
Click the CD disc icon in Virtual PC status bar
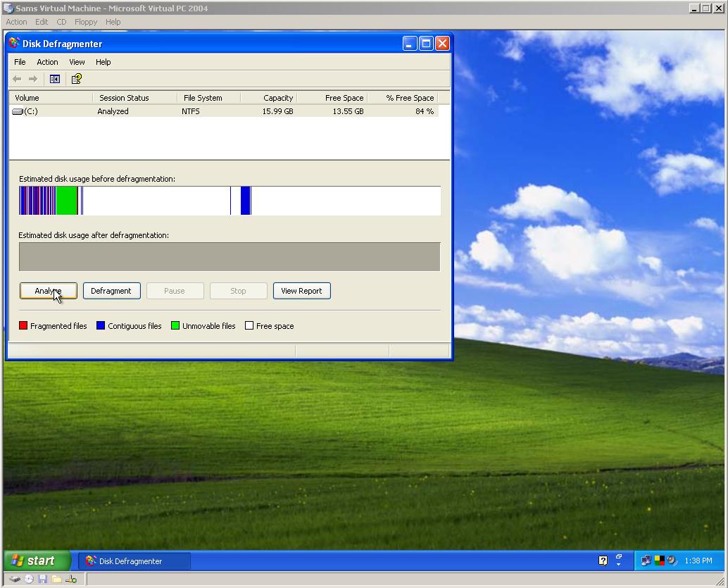pos(30,579)
